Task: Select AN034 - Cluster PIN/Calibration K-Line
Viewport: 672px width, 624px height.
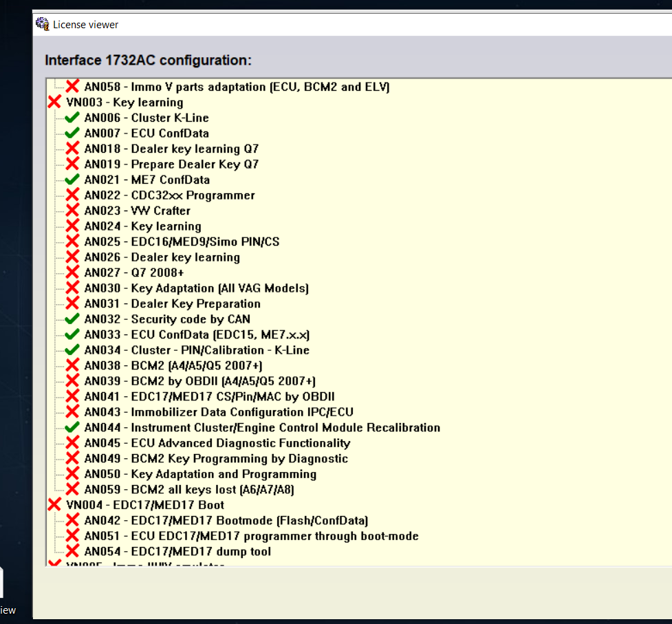Action: [x=197, y=350]
